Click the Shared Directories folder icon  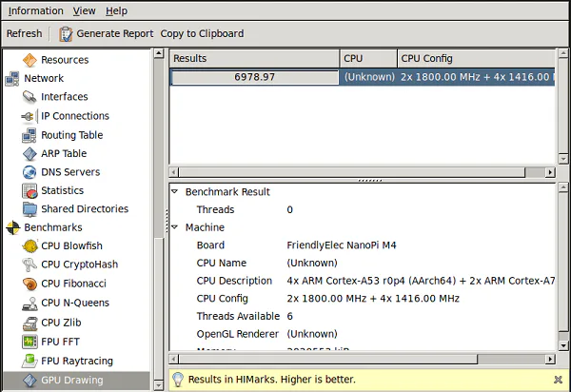pyautogui.click(x=30, y=209)
